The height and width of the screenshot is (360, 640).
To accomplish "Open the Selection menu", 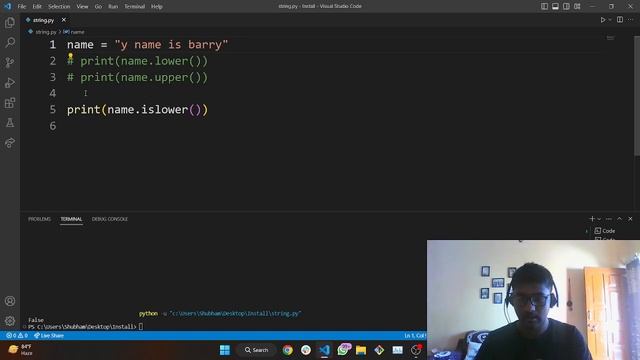I will [59, 6].
